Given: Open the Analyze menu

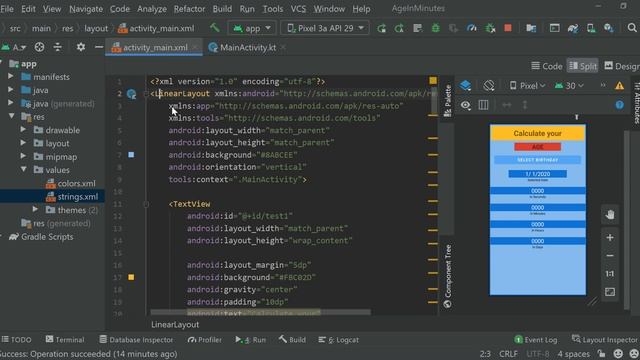Looking at the screenshot, I should [152, 9].
